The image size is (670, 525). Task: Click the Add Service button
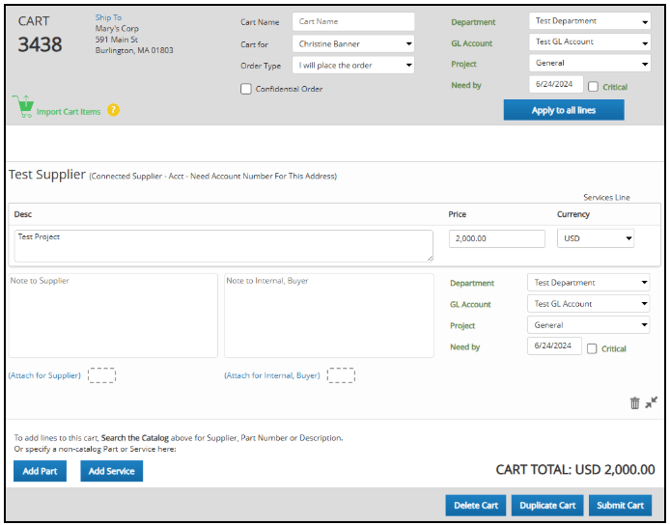coord(111,471)
